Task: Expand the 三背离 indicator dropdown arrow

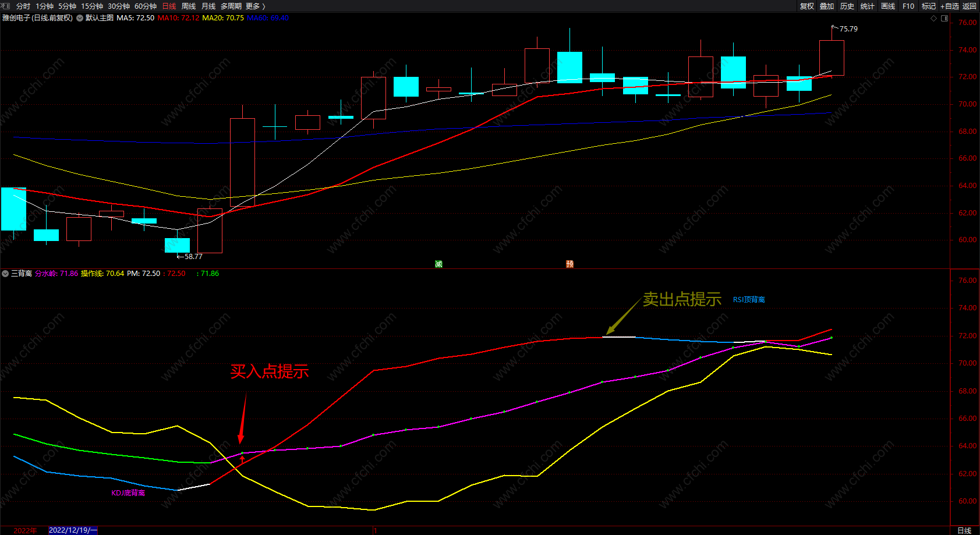Action: [5, 274]
